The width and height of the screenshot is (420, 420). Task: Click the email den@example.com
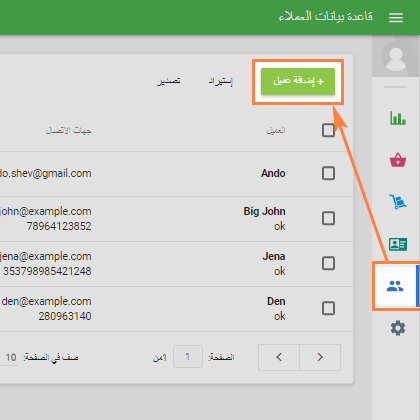46,301
